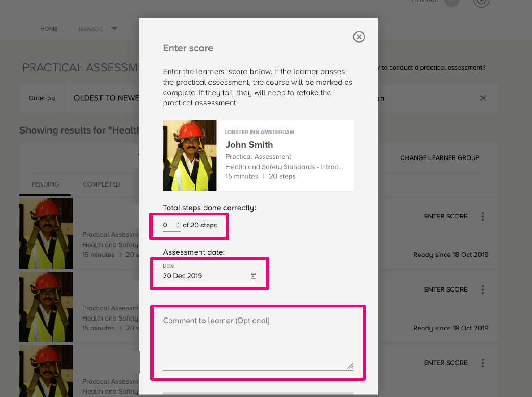Click the LOBSTER INN AMSTERDAM label
The width and height of the screenshot is (532, 397).
coord(259,132)
